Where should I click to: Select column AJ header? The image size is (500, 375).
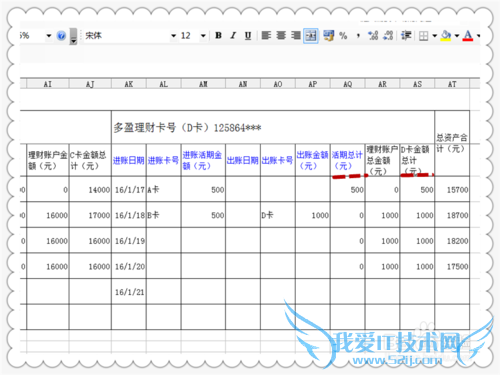tap(90, 84)
